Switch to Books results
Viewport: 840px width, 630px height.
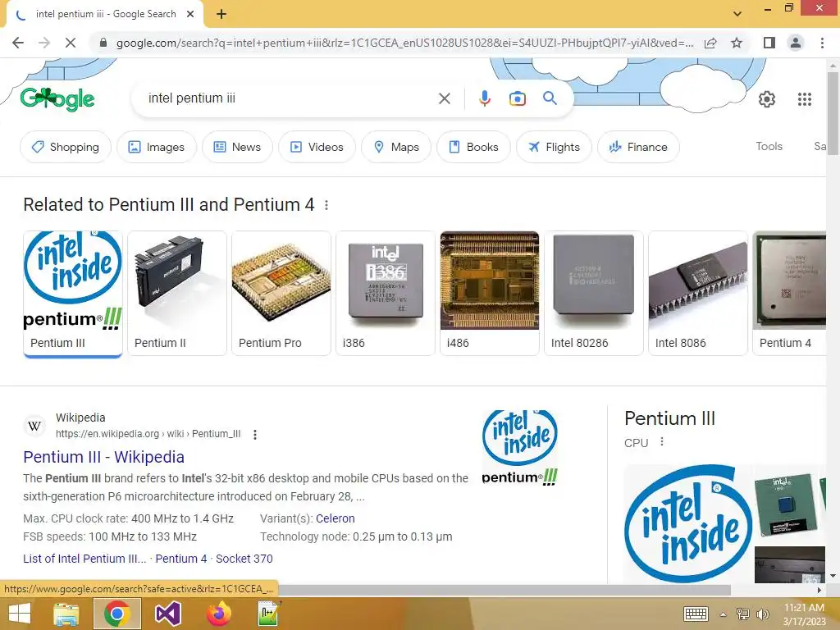pos(473,147)
